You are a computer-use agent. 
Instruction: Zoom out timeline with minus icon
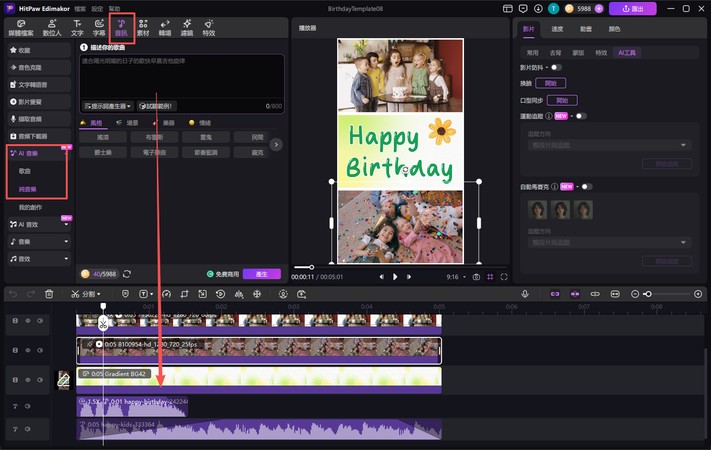tap(635, 294)
